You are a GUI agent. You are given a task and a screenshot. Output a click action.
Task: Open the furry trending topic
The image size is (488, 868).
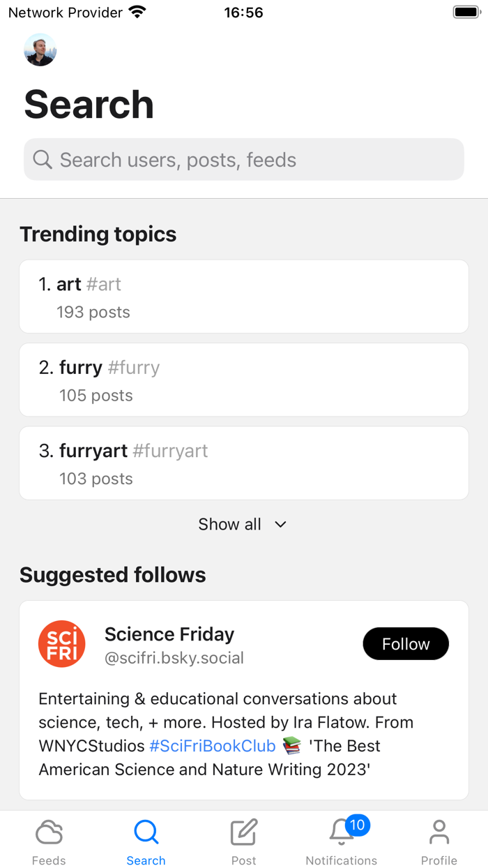click(x=244, y=380)
